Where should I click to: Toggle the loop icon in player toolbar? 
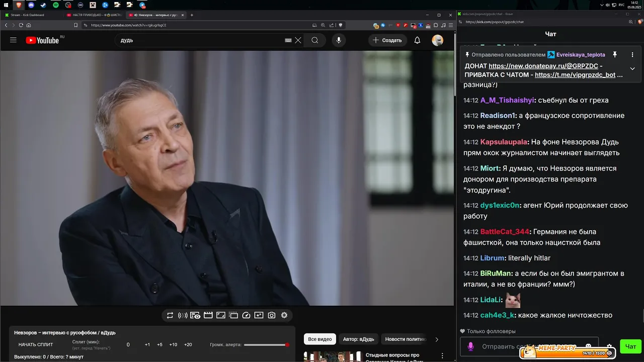[170, 315]
